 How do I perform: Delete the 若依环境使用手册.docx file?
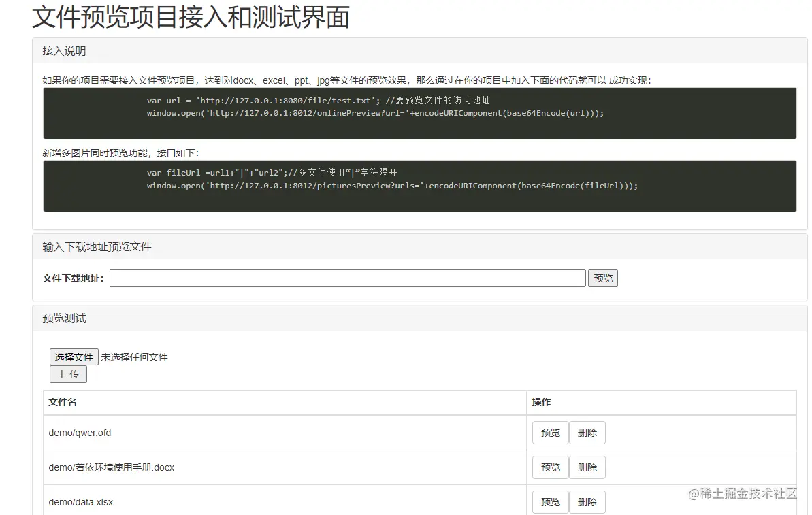point(587,467)
